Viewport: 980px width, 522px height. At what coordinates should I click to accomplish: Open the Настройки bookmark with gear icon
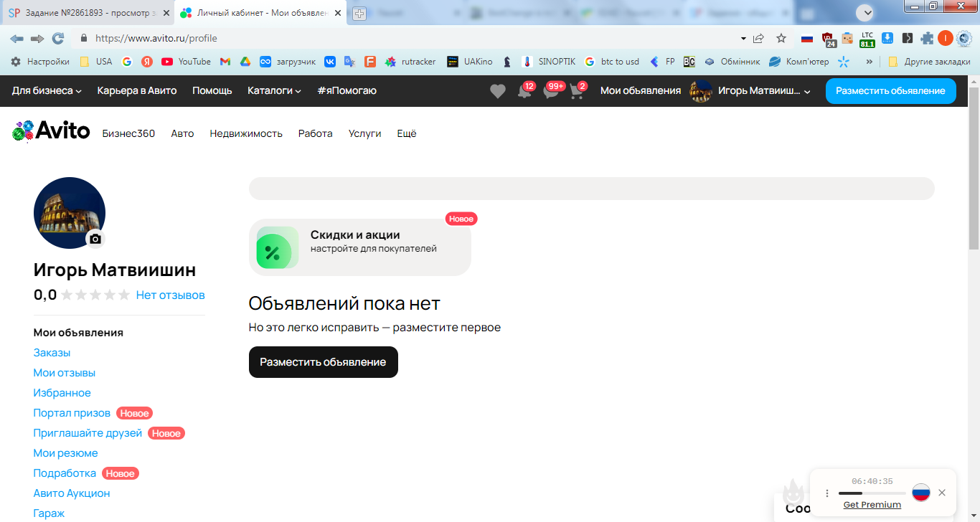[40, 62]
